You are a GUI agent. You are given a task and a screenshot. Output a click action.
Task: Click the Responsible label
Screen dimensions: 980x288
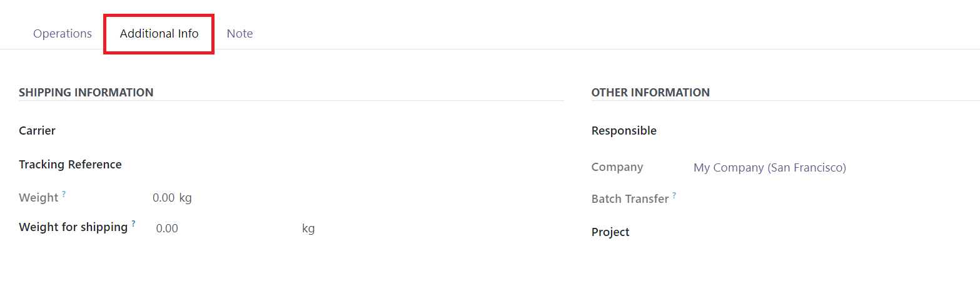tap(624, 131)
